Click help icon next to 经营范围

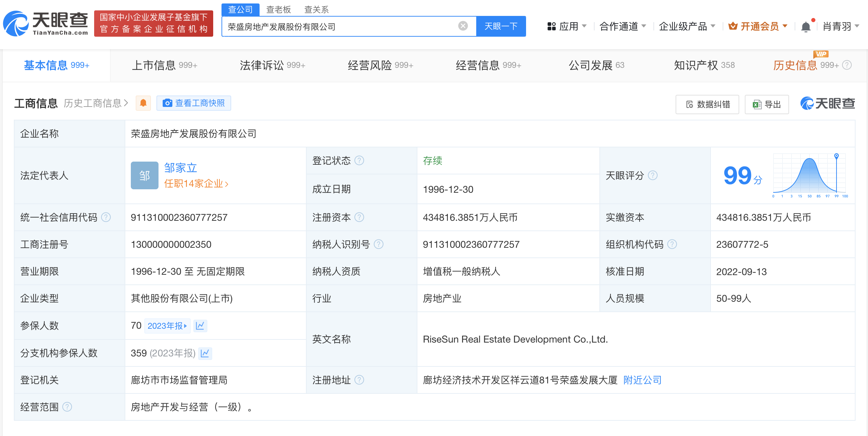click(x=67, y=407)
